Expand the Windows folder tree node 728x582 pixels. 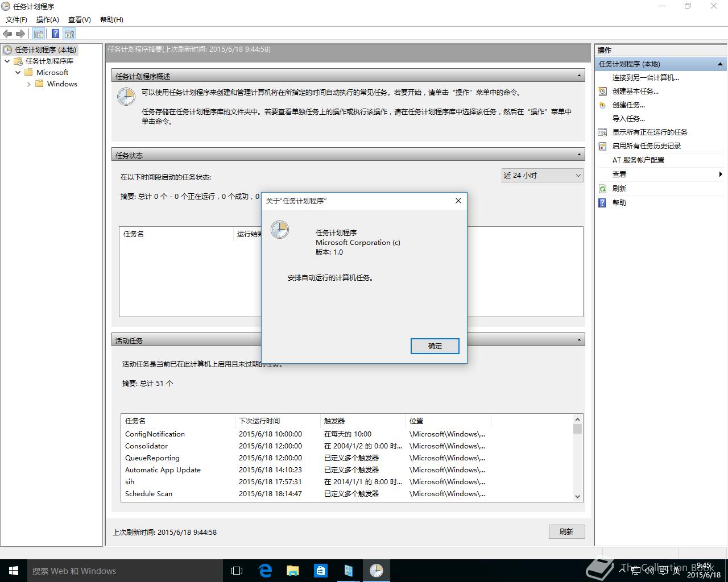28,84
